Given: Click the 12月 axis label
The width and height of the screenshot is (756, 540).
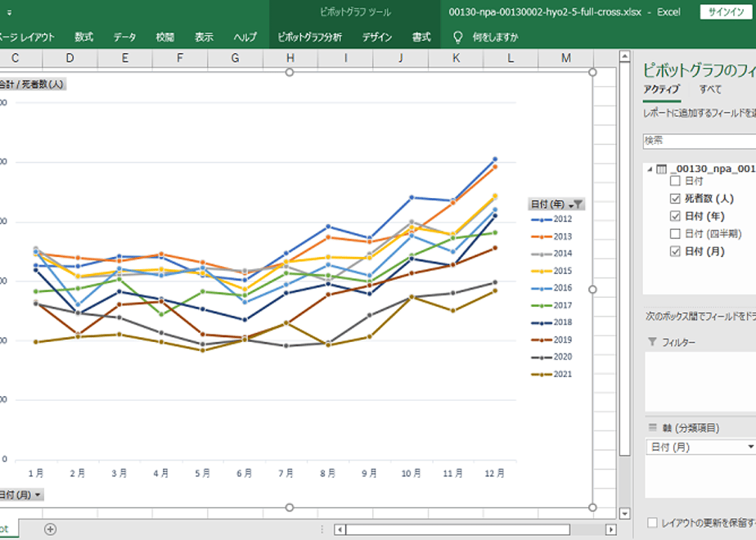Looking at the screenshot, I should click(x=494, y=474).
